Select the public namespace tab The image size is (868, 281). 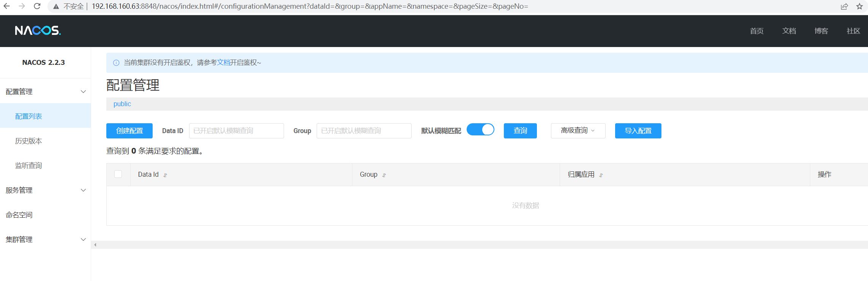(122, 104)
